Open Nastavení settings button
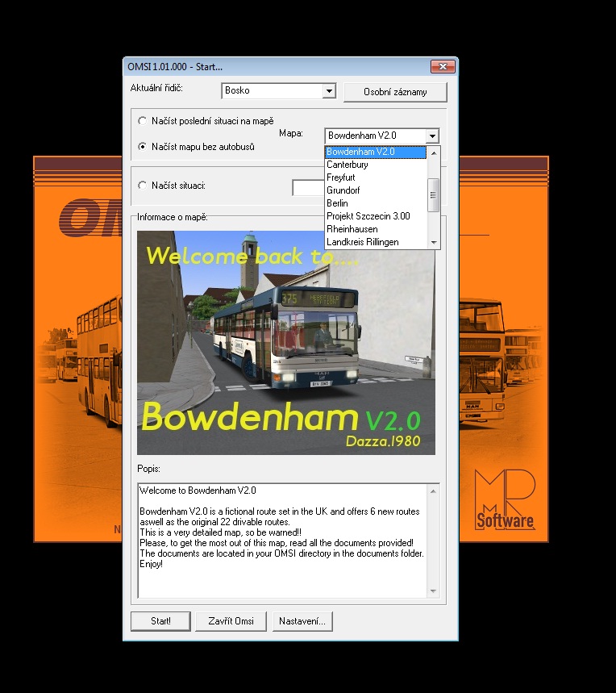This screenshot has width=616, height=693. point(302,621)
